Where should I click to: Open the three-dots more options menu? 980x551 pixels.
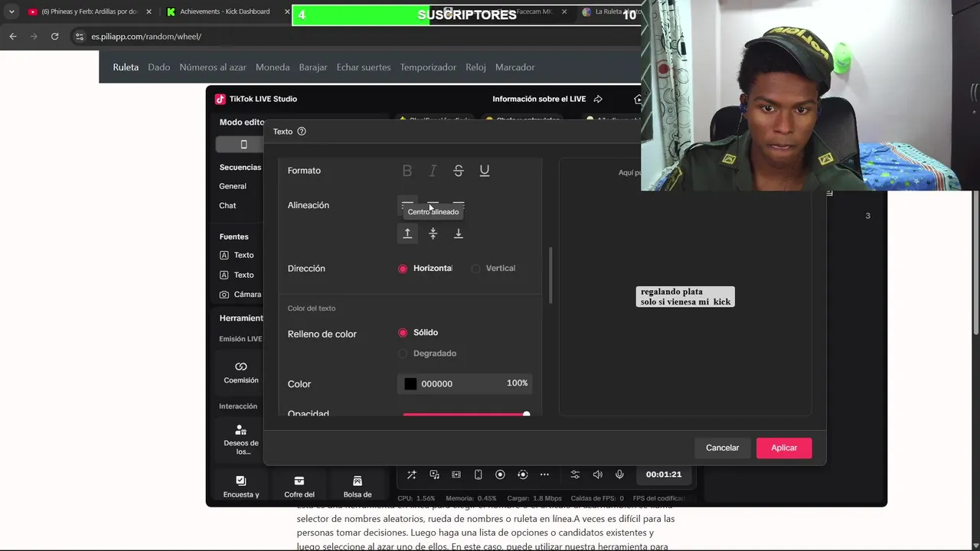[544, 474]
